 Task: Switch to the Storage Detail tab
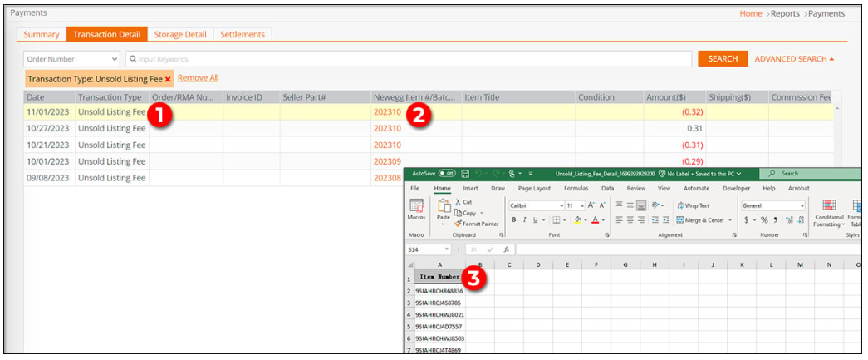(180, 34)
